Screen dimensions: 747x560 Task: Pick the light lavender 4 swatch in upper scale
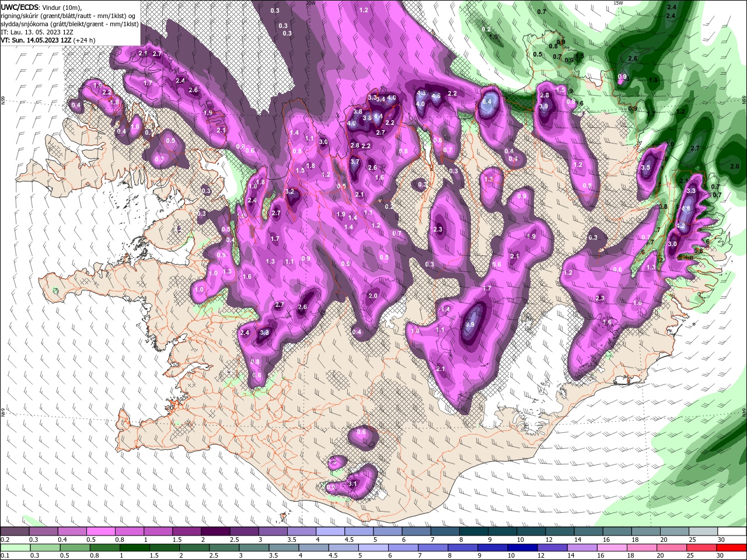[330, 531]
